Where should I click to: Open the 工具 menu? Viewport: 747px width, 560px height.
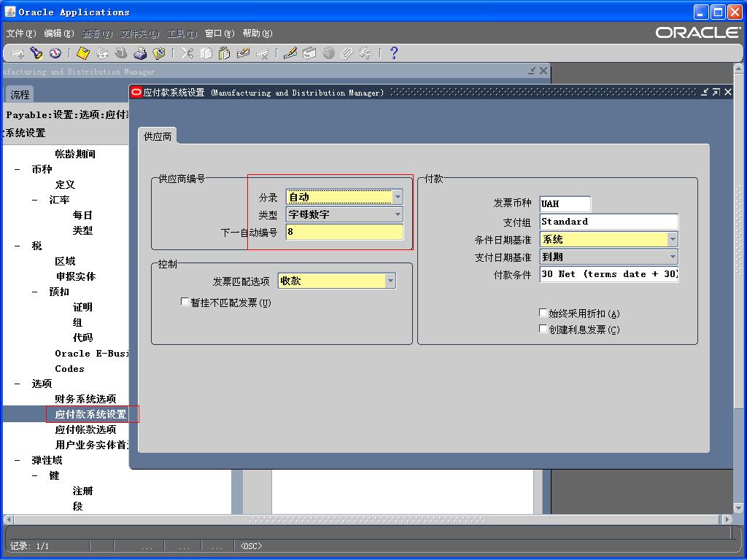click(x=182, y=34)
